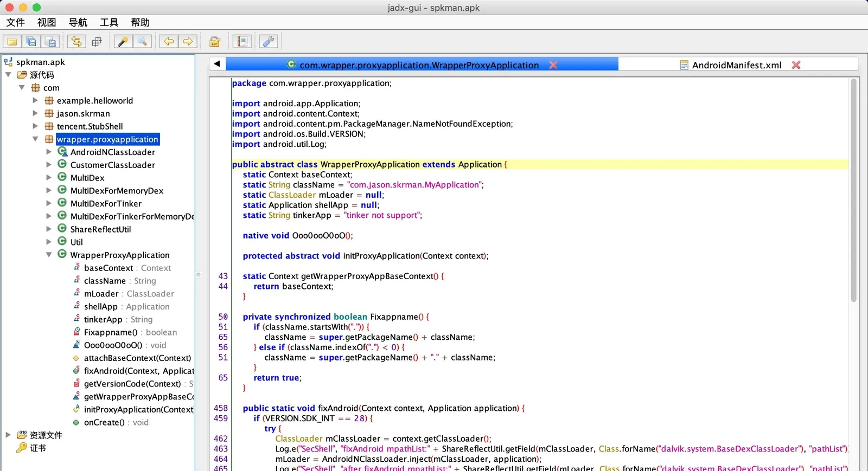
Task: Collapse the com package node
Action: (22, 87)
